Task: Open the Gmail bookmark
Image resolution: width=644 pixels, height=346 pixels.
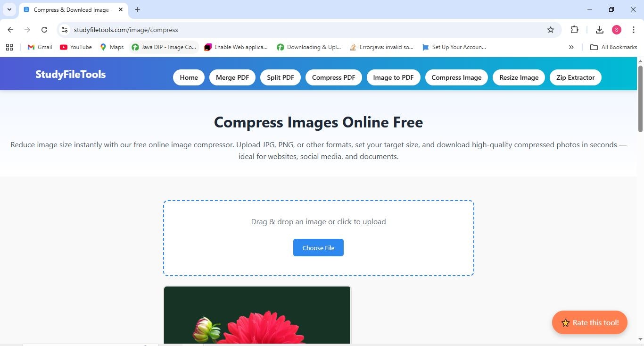Action: pos(39,47)
